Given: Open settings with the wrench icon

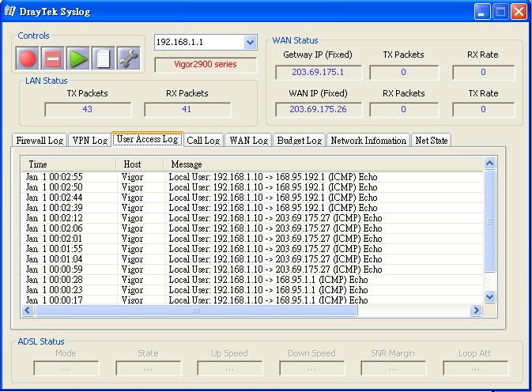Looking at the screenshot, I should pyautogui.click(x=127, y=58).
